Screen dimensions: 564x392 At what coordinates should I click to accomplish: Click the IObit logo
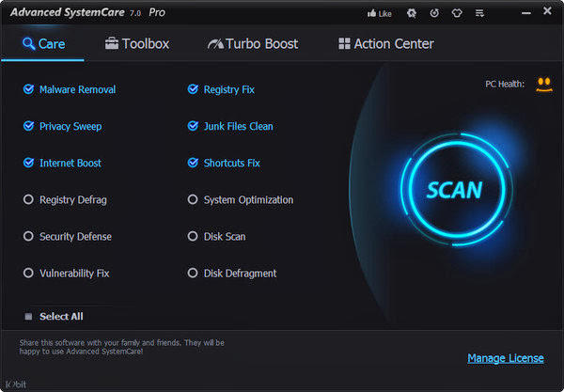[x=16, y=384]
